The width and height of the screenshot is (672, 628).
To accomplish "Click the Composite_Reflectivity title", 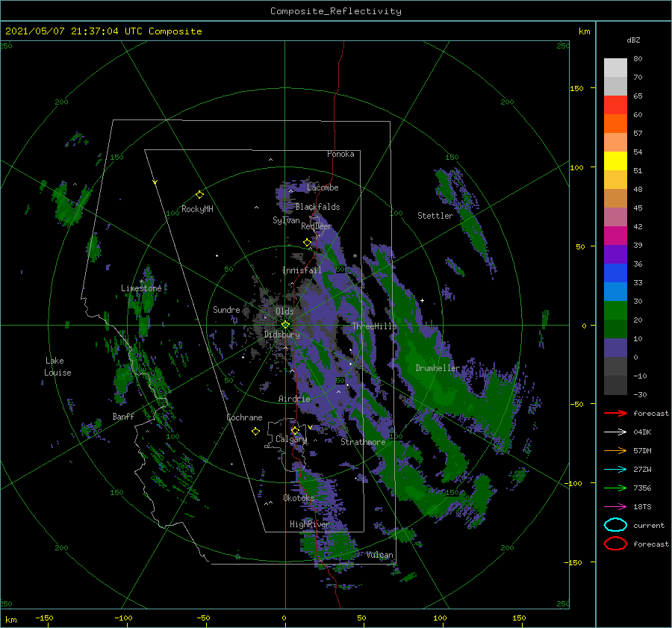I will point(336,11).
